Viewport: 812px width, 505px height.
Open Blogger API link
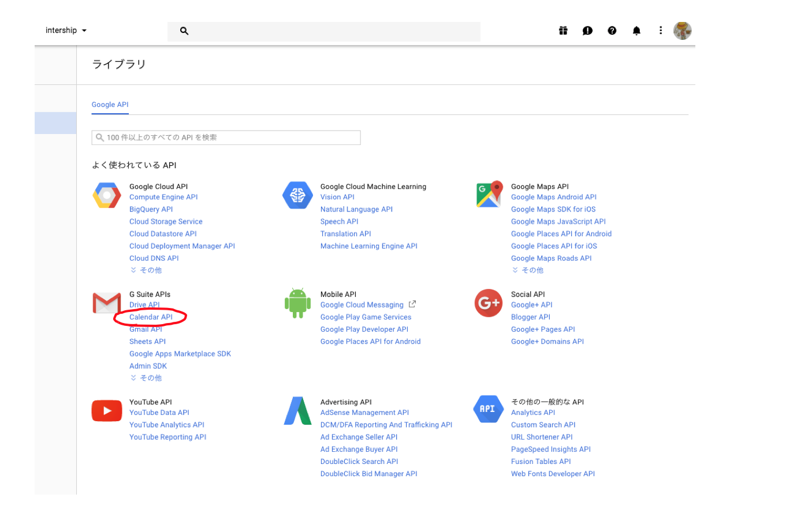(531, 317)
